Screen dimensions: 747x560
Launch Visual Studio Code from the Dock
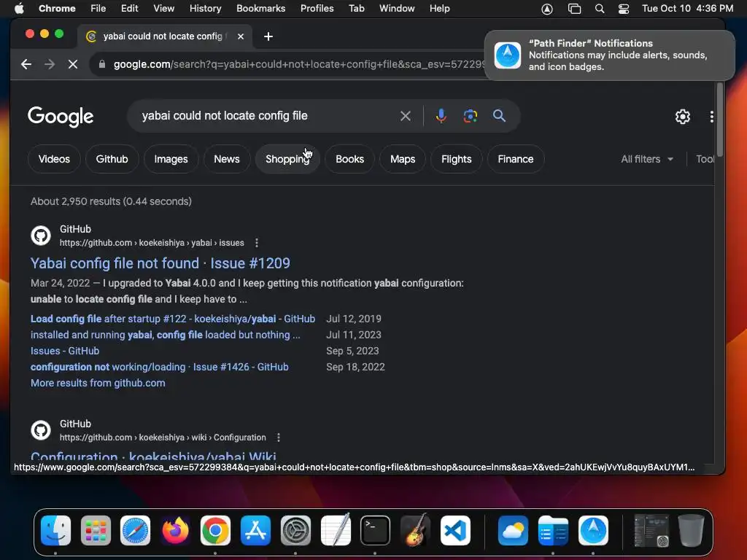coord(455,531)
